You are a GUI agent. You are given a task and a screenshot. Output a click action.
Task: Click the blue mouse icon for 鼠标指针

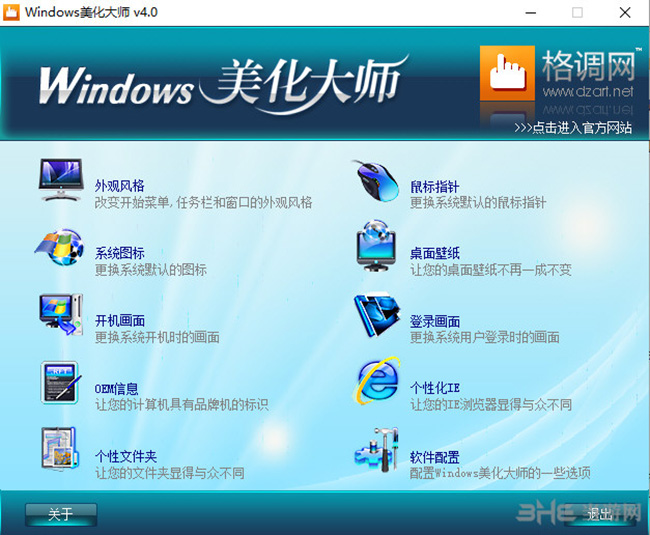pyautogui.click(x=376, y=181)
